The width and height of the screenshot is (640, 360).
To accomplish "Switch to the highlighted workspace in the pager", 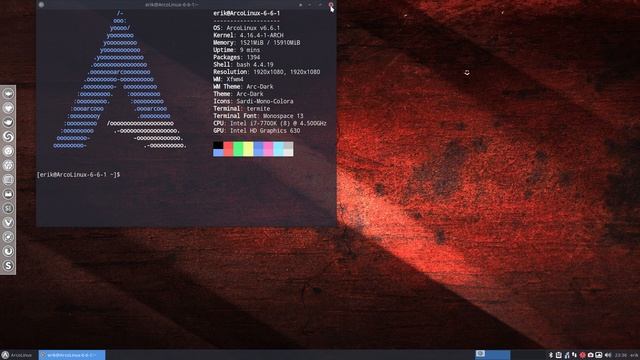I will 492,354.
